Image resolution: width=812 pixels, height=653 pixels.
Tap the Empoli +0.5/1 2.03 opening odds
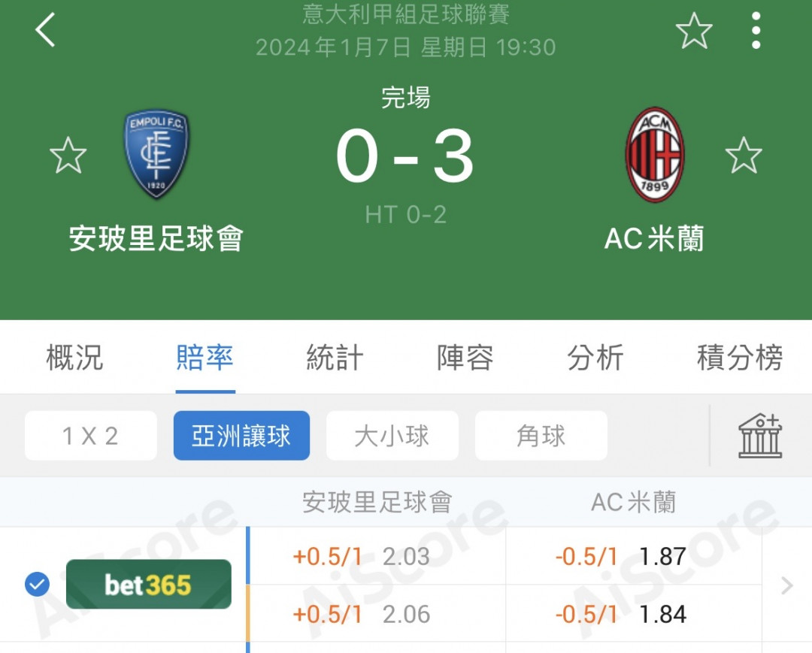click(362, 557)
